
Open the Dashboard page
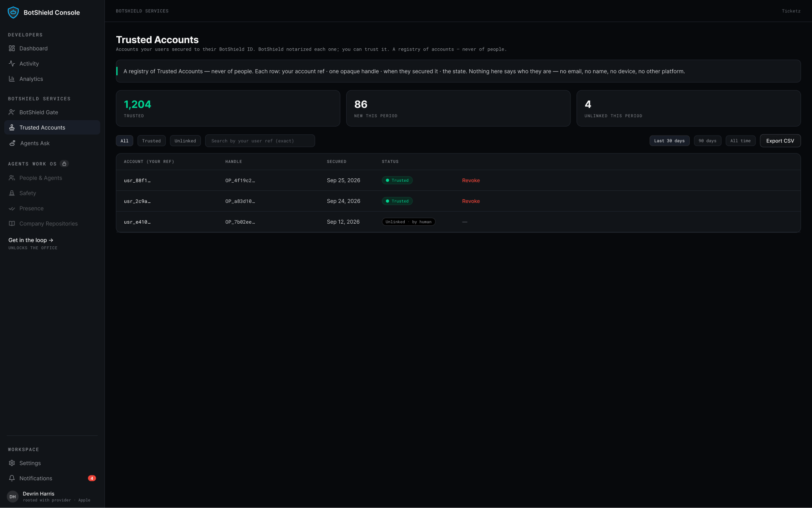52,48
